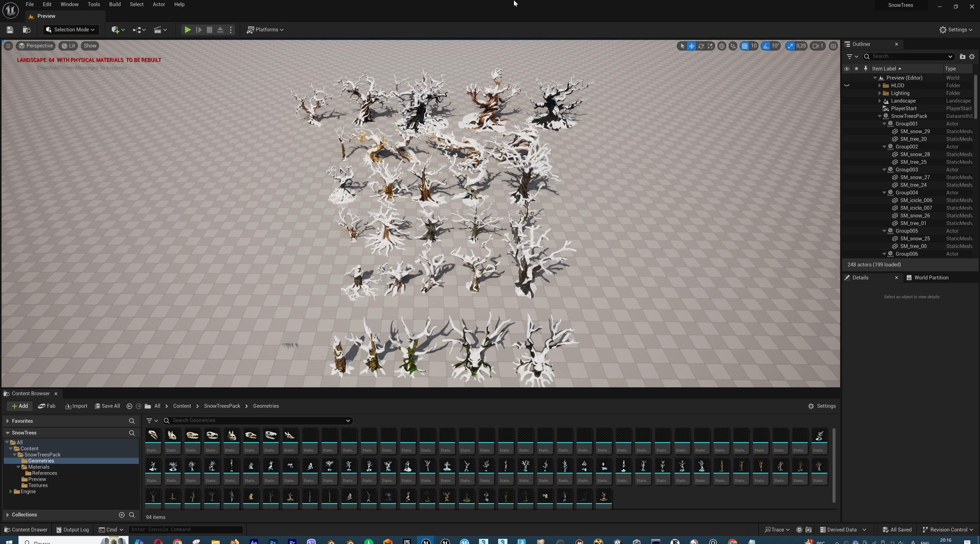Click the Search Geometries input field
Viewport: 980px width, 544px height.
click(x=258, y=421)
